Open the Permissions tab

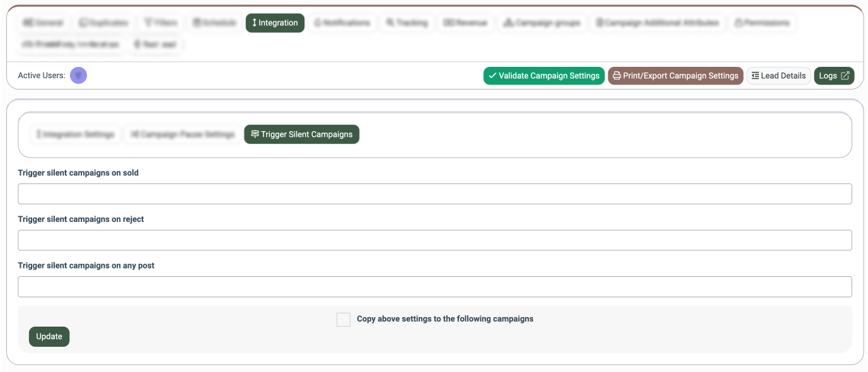point(762,23)
